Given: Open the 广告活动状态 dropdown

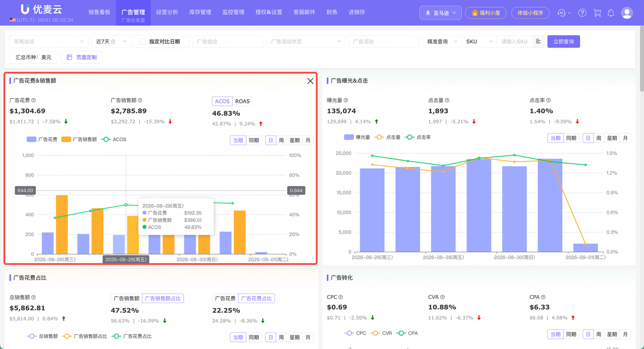Looking at the screenshot, I should click(306, 41).
